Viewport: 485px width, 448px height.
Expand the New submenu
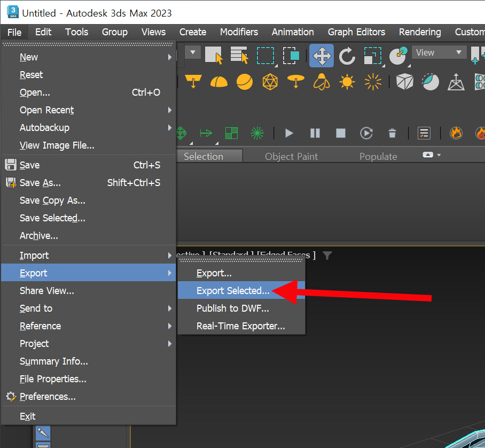[x=89, y=57]
